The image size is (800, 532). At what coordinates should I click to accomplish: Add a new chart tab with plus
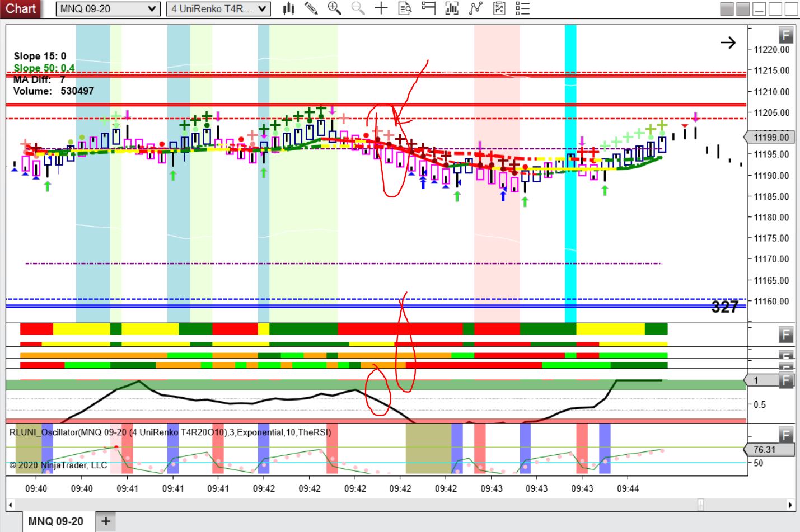[x=105, y=521]
